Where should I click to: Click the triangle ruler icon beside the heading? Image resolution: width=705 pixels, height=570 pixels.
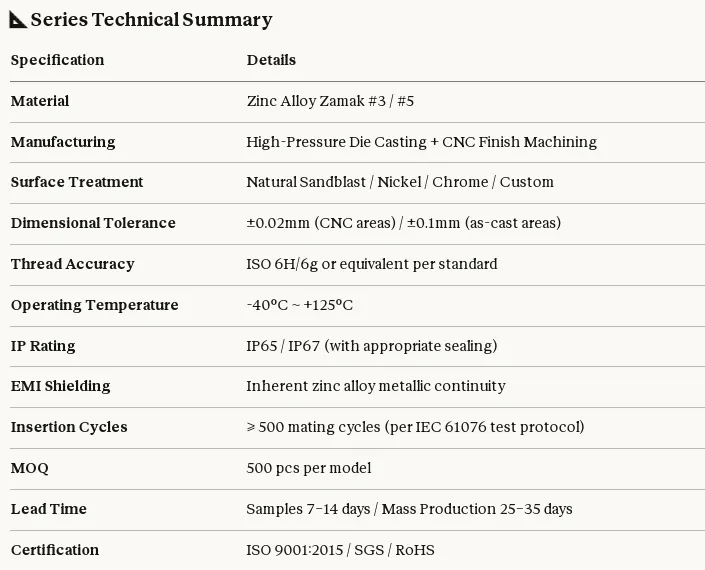tap(18, 20)
